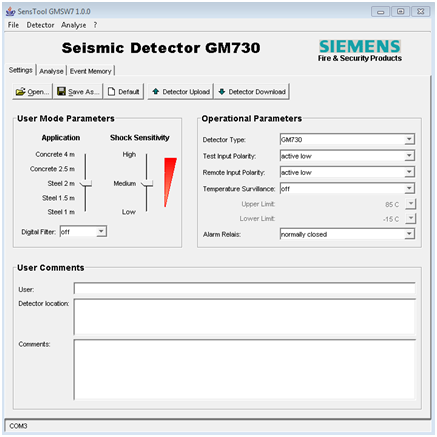Image resolution: width=437 pixels, height=437 pixels.
Task: Minimize the SensTool window
Action: pos(380,12)
